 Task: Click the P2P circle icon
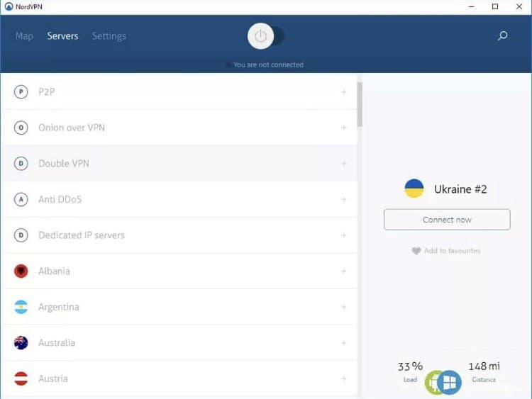pos(21,92)
